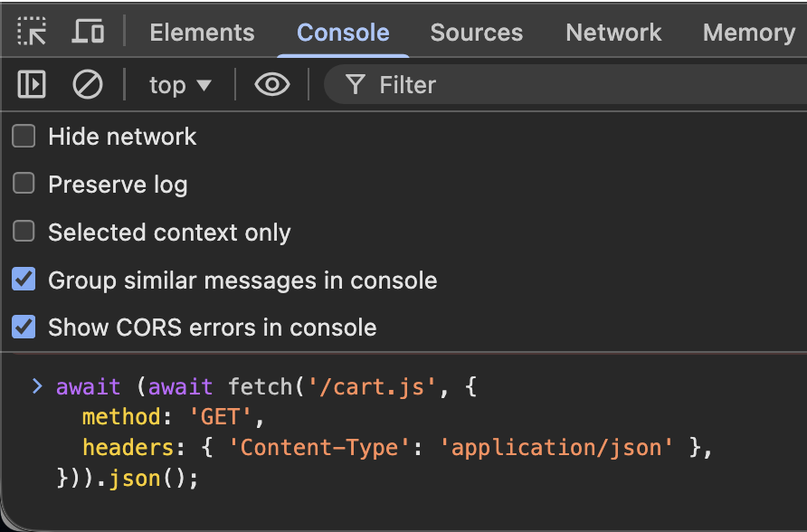Open the Memory tab
This screenshot has height=532, width=807.
(x=748, y=33)
